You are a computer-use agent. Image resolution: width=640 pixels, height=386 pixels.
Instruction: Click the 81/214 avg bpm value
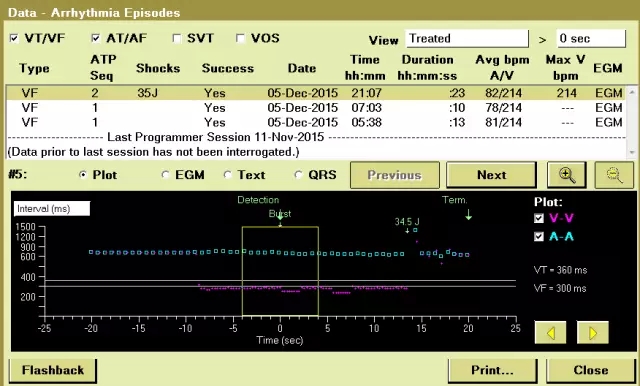click(x=503, y=122)
